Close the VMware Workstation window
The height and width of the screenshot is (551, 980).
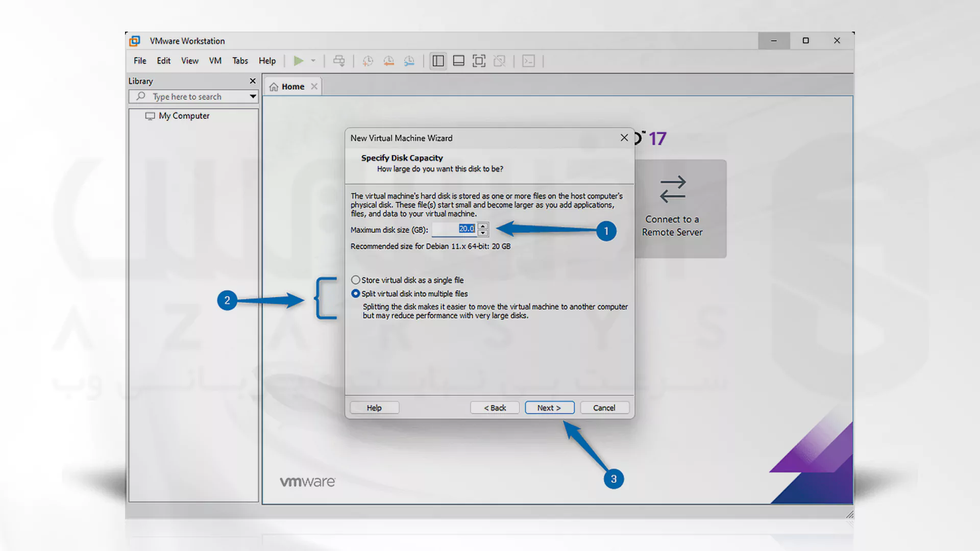837,41
